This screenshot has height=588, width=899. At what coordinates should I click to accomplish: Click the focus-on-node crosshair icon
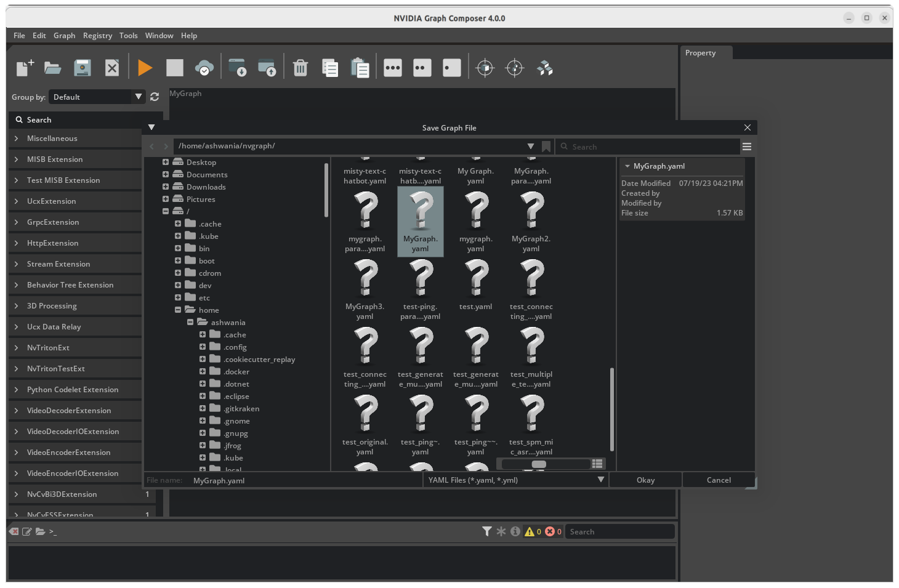485,67
